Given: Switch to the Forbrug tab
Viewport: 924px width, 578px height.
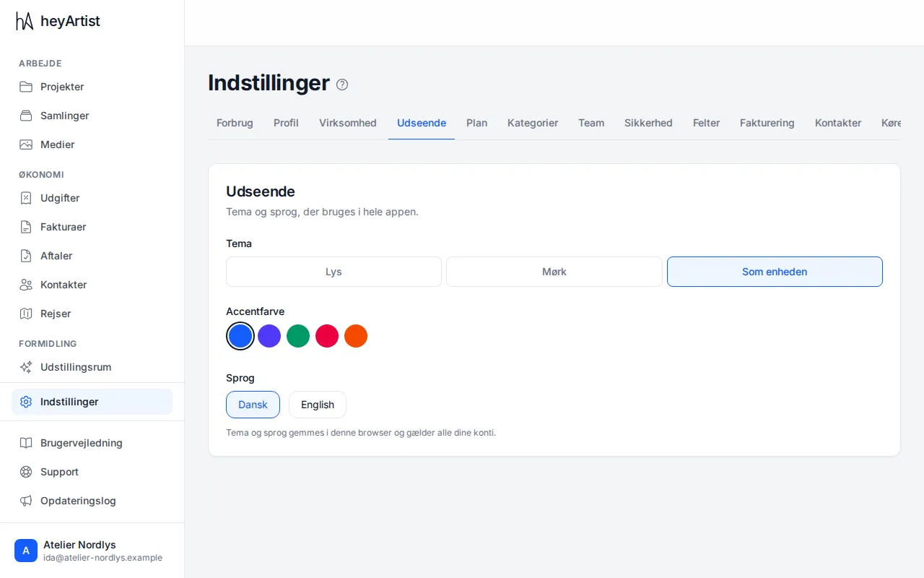Looking at the screenshot, I should 235,123.
